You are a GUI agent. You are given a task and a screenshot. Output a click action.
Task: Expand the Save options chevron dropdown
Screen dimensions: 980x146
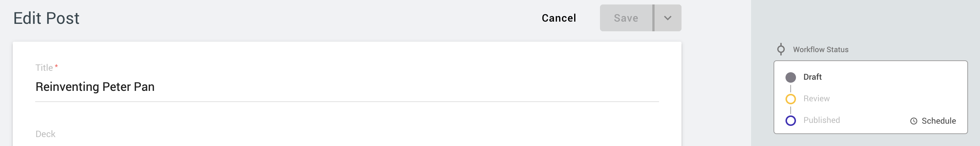tap(668, 18)
